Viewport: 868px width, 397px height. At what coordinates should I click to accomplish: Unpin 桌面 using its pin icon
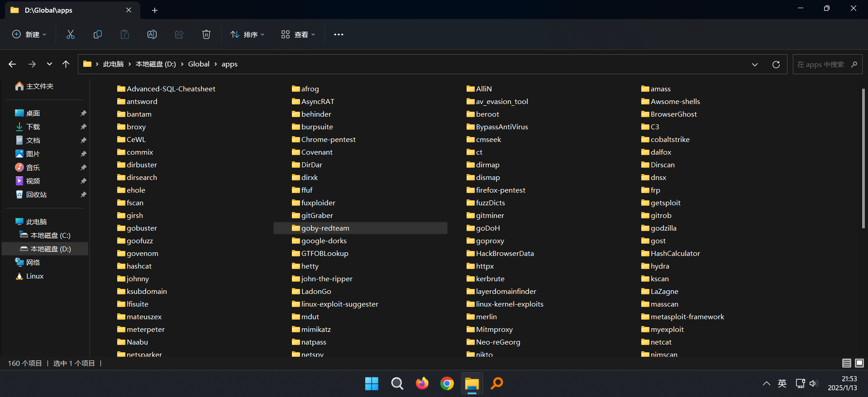pos(83,113)
